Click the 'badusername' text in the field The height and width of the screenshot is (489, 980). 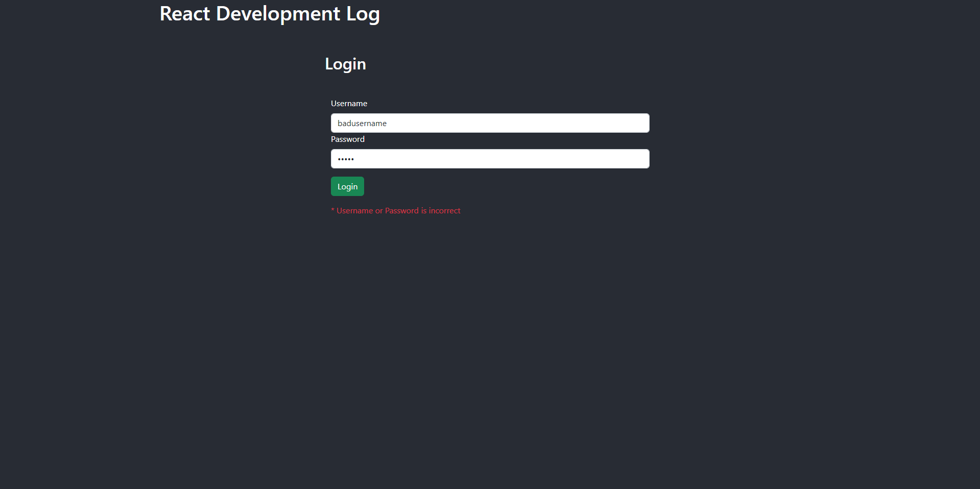click(x=362, y=124)
